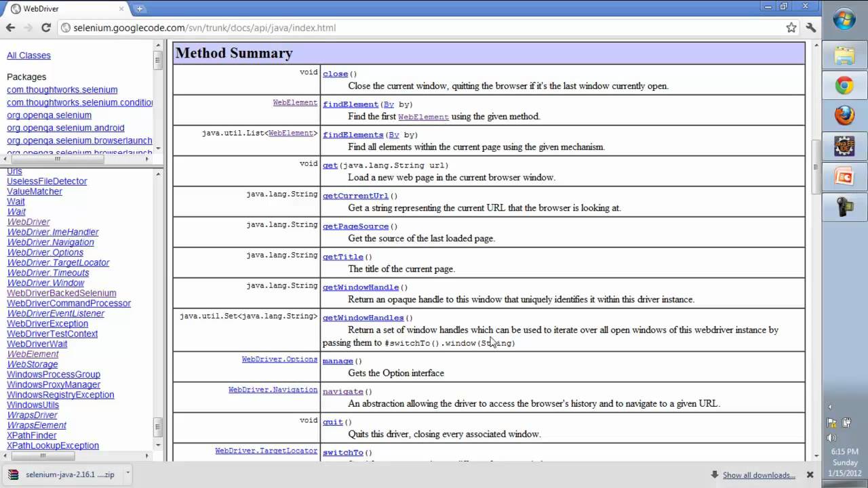Open dropdown arrow beside selenium-java download
Viewport: 868px width, 488px height.
coord(127,474)
